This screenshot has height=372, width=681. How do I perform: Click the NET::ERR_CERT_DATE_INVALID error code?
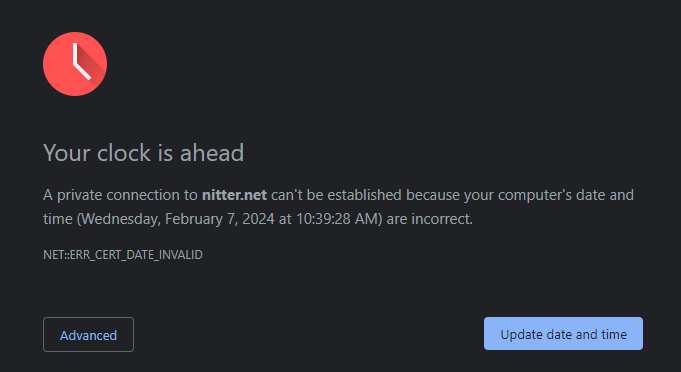pyautogui.click(x=123, y=254)
